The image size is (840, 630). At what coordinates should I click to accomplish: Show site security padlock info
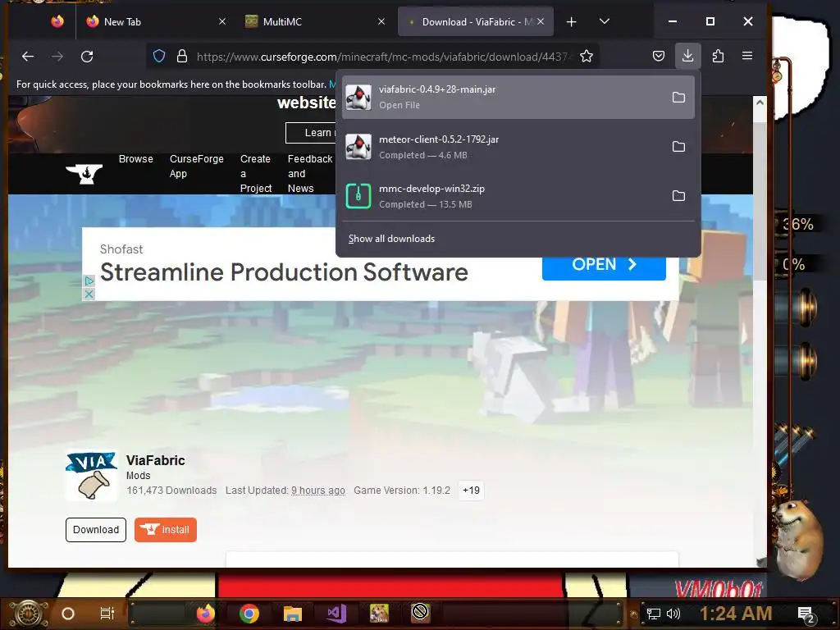click(182, 57)
